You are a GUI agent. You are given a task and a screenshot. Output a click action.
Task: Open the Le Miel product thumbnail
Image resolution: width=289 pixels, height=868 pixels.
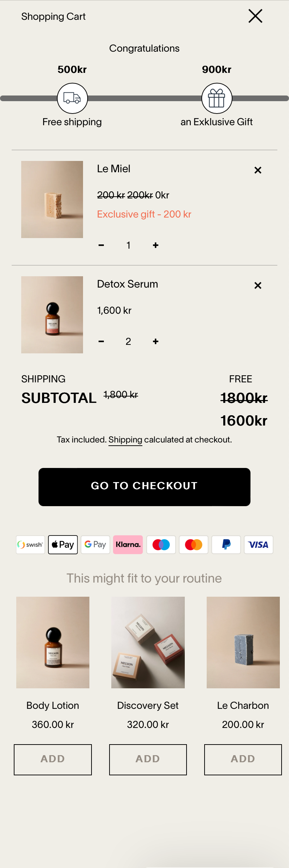coord(52,199)
